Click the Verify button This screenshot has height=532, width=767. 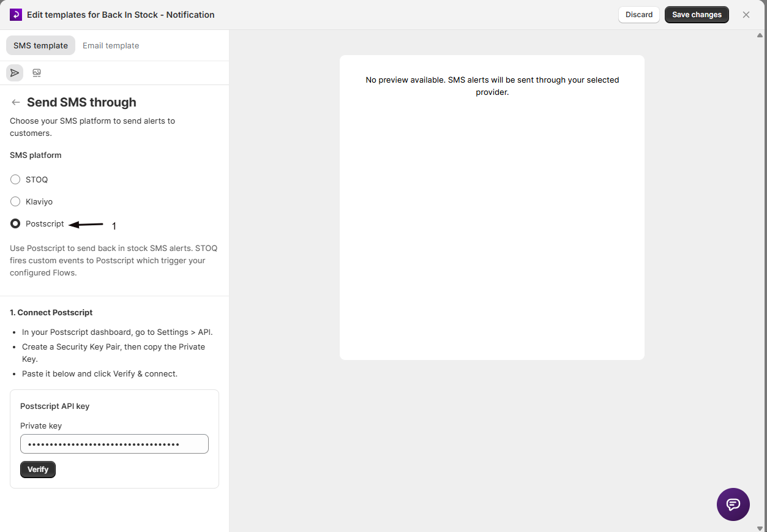pos(38,470)
